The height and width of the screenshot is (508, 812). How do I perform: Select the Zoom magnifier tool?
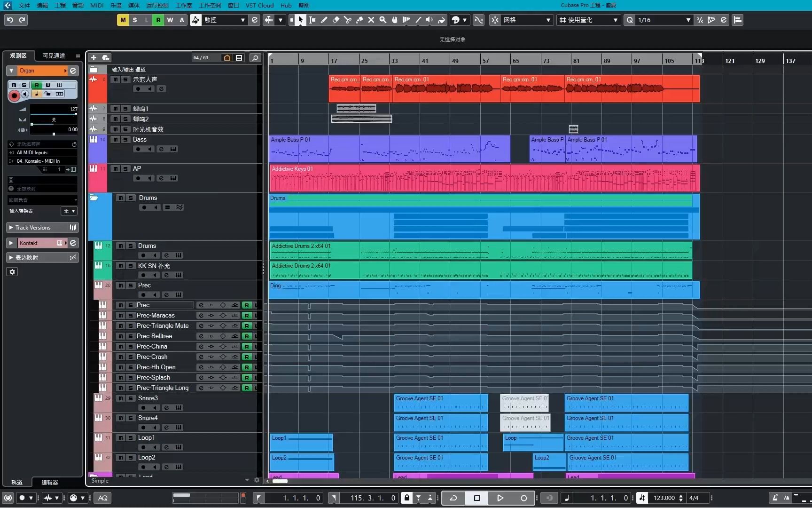[x=383, y=20]
